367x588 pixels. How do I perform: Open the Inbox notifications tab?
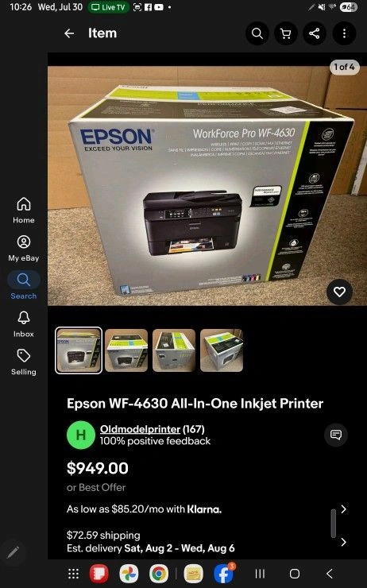[24, 324]
